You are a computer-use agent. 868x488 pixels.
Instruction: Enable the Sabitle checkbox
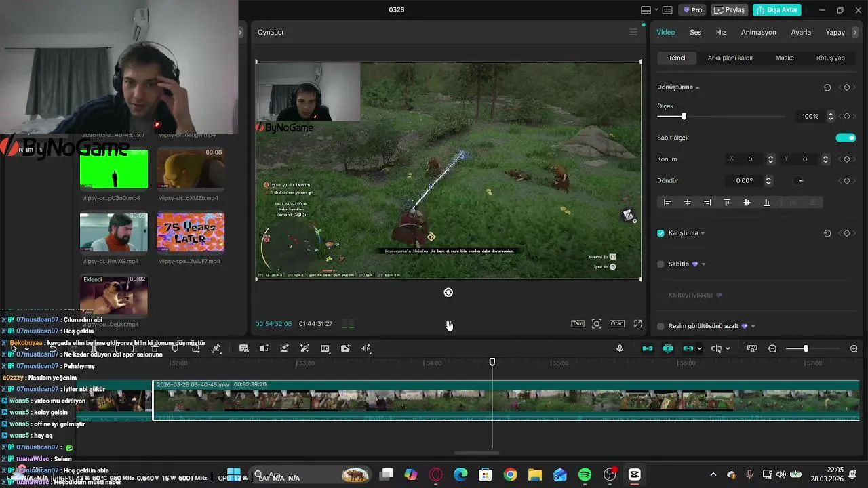(x=660, y=264)
